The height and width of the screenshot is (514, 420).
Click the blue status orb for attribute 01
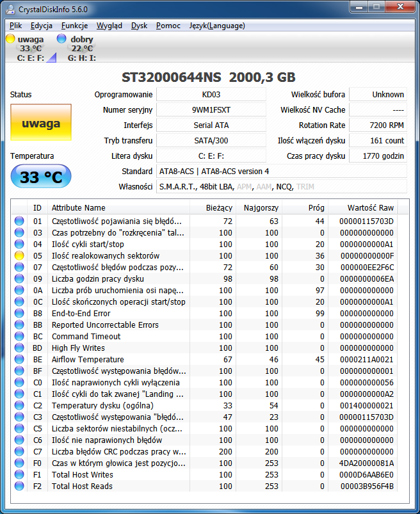tap(19, 221)
